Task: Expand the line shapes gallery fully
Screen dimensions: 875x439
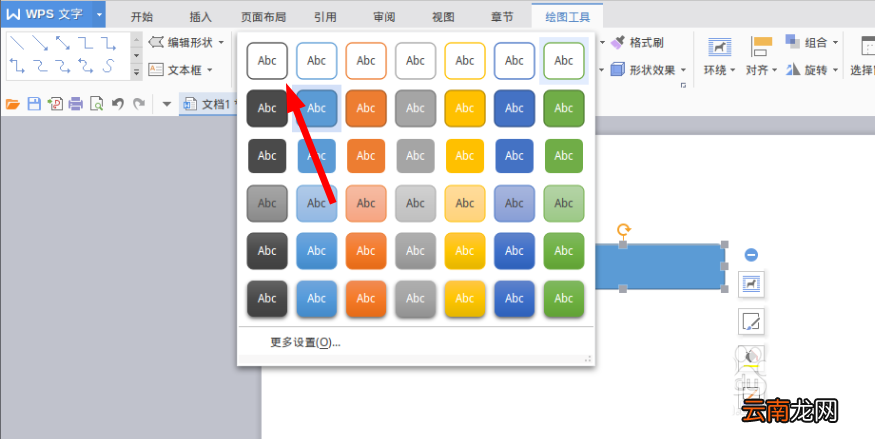Action: pyautogui.click(x=137, y=71)
